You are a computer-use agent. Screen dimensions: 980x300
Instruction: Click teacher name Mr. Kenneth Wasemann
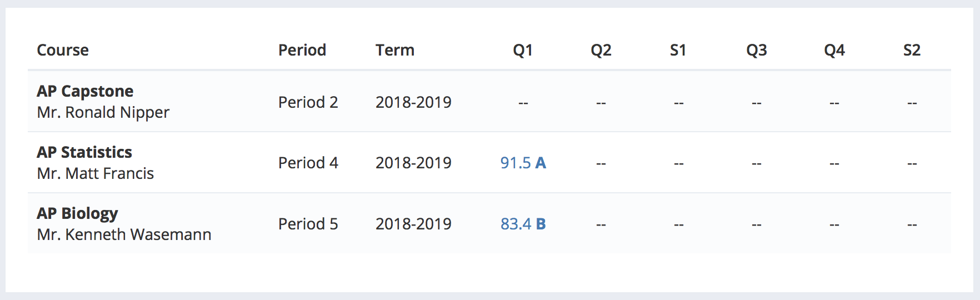124,234
